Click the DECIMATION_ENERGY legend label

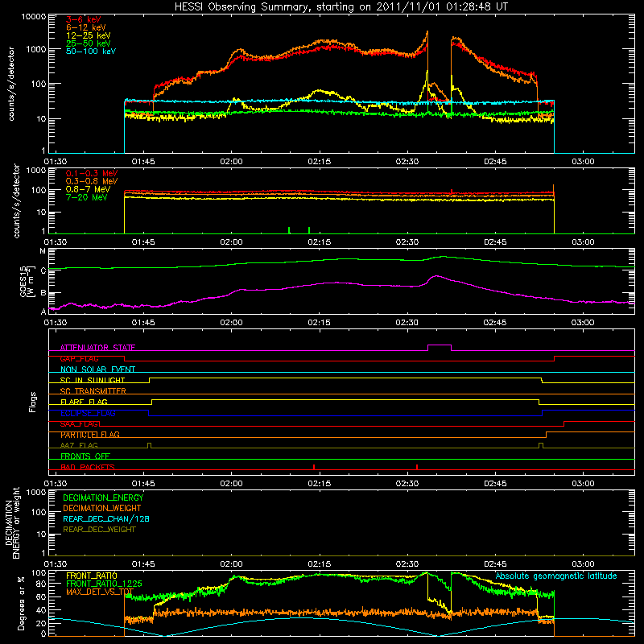click(x=103, y=497)
